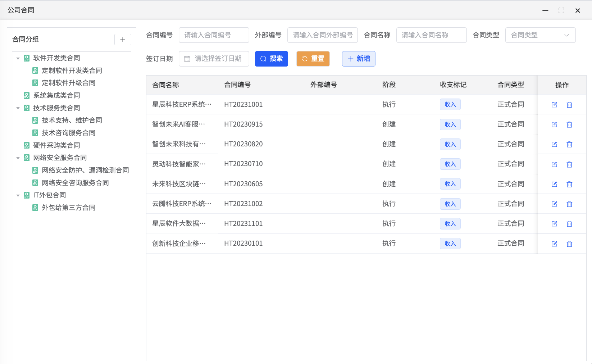
Task: Collapse the 网络安全服务合同 tree node
Action: coord(18,158)
